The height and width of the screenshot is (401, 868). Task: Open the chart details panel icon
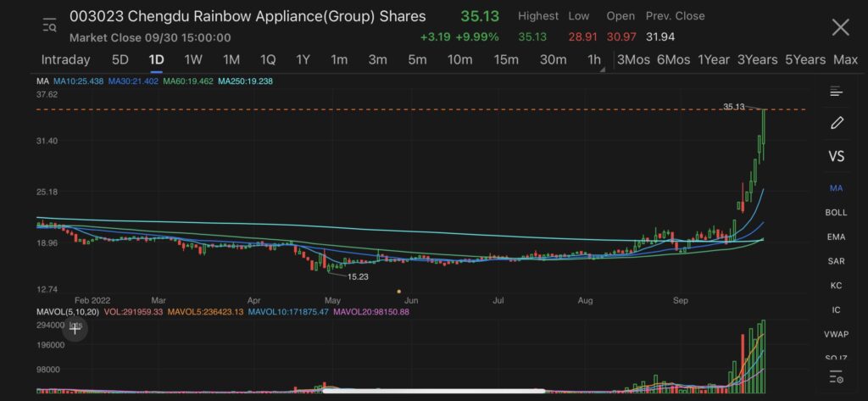click(836, 92)
